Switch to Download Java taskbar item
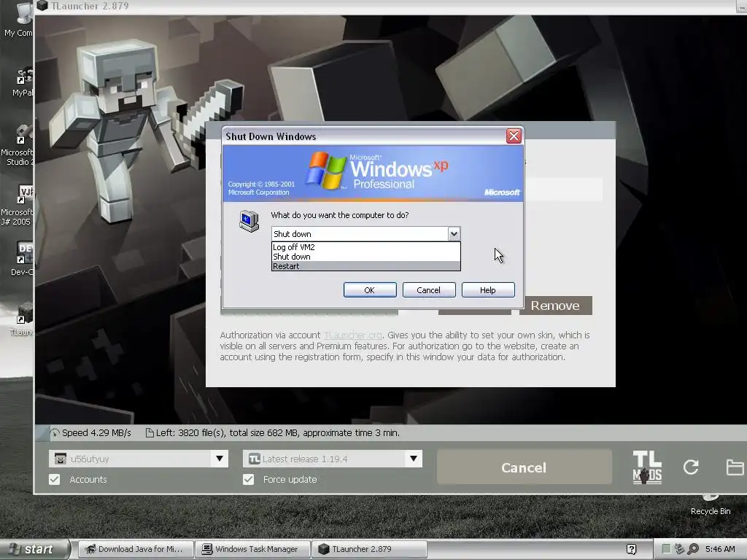 coord(136,549)
